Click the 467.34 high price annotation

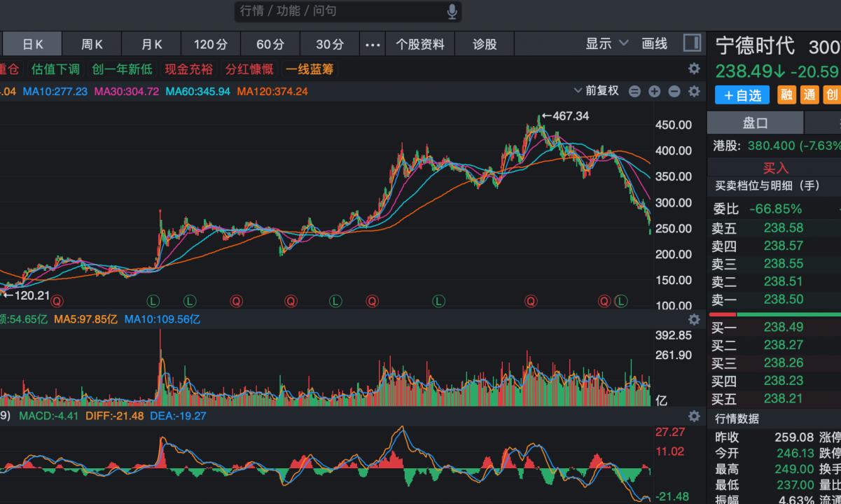click(x=571, y=115)
